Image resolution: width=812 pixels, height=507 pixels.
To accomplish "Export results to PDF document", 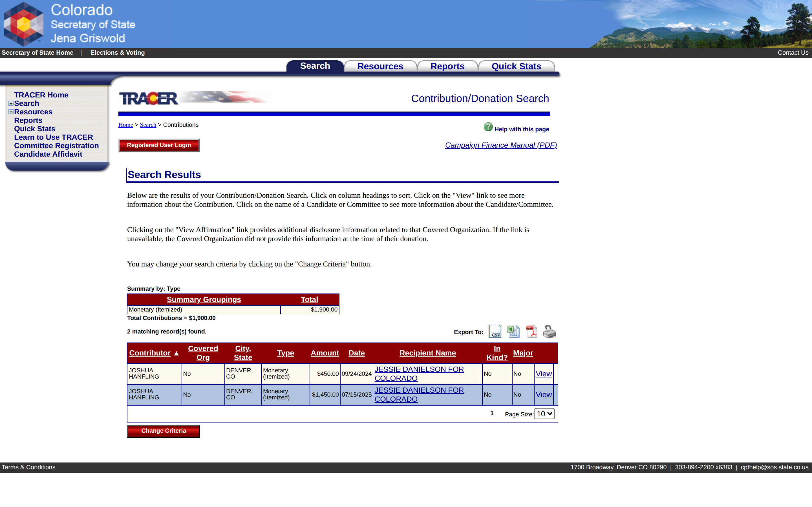I will coord(531,331).
